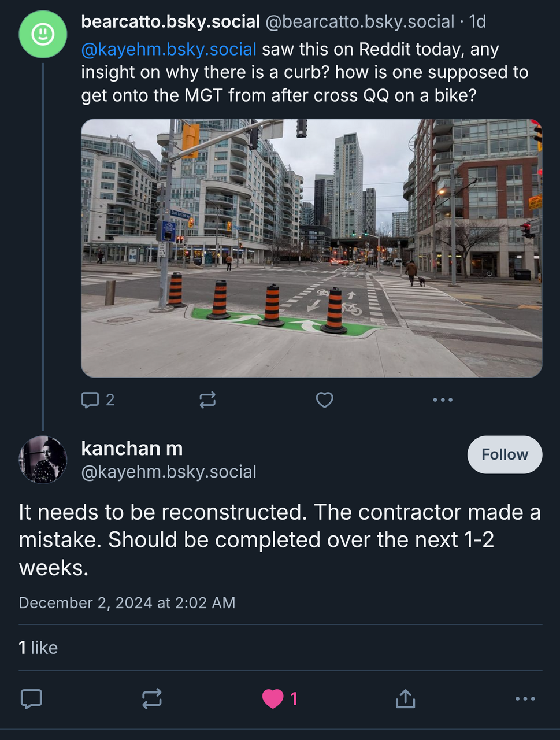
Task: Enlarge the intersection photo with traffic cones
Action: click(x=311, y=248)
